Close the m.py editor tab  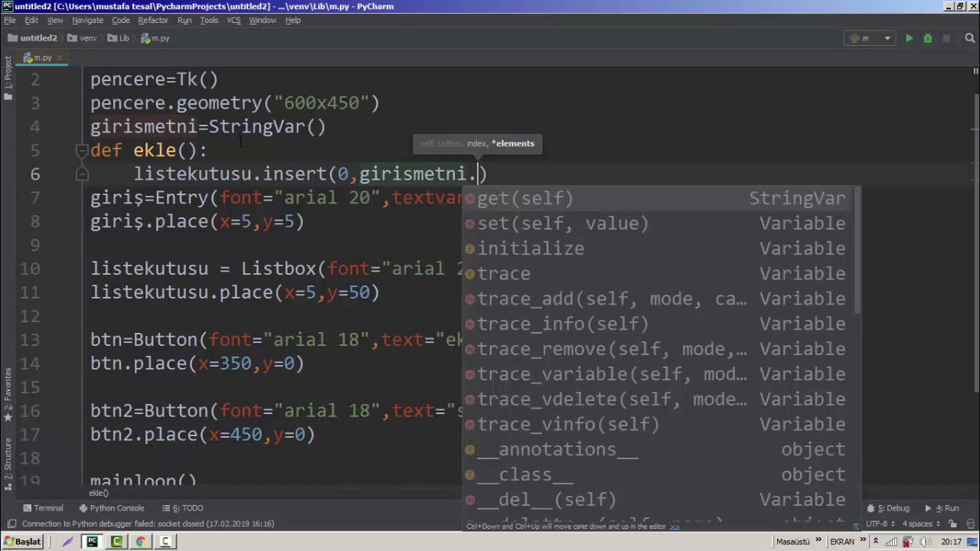pyautogui.click(x=60, y=57)
